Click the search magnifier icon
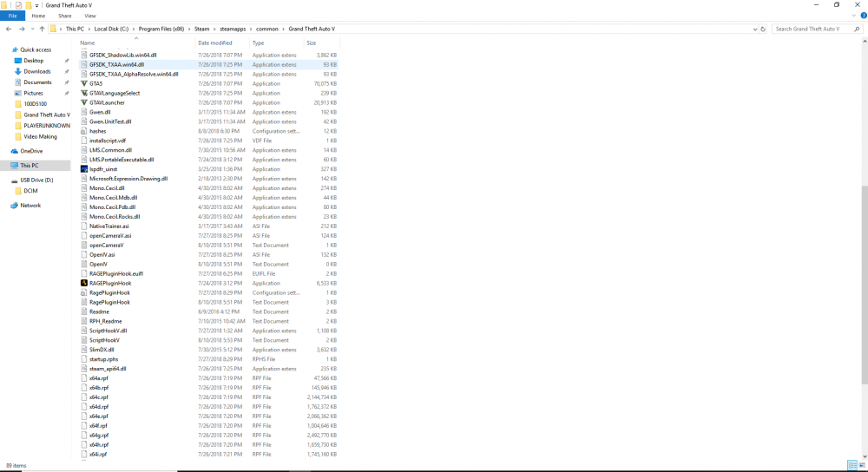 pyautogui.click(x=857, y=29)
